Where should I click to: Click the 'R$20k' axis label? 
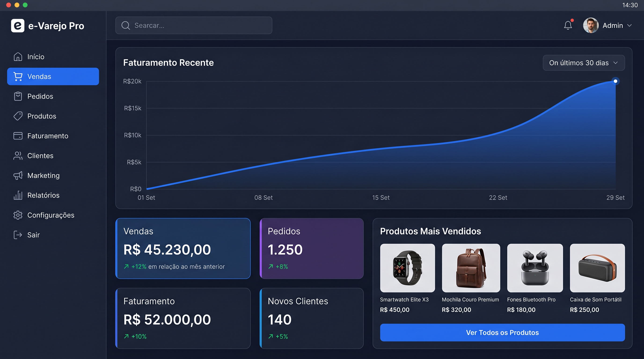(x=132, y=81)
